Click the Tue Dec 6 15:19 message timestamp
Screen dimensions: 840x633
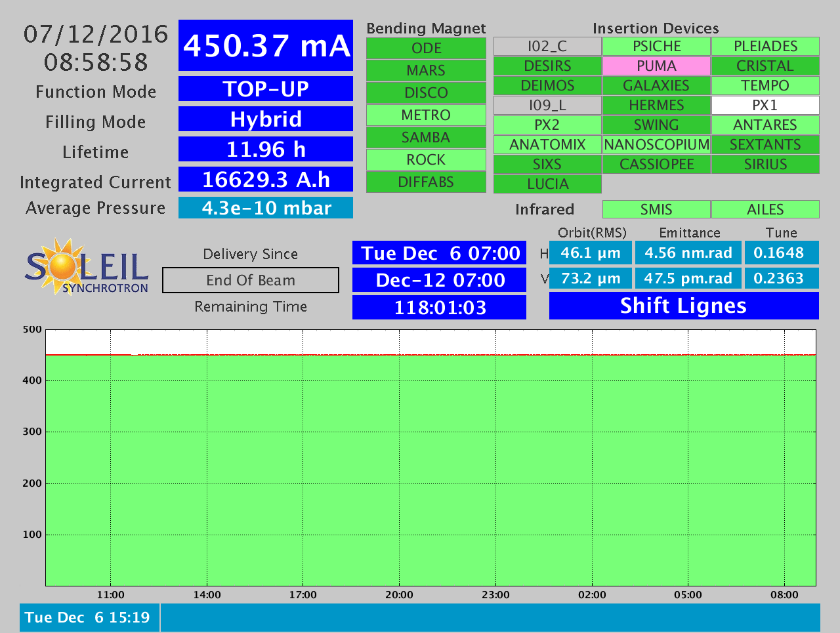(x=89, y=617)
